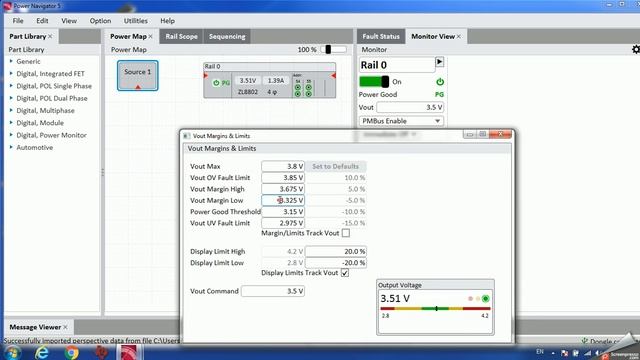Expand Digital, Integrated FET category
640x360 pixels.
coord(11,73)
